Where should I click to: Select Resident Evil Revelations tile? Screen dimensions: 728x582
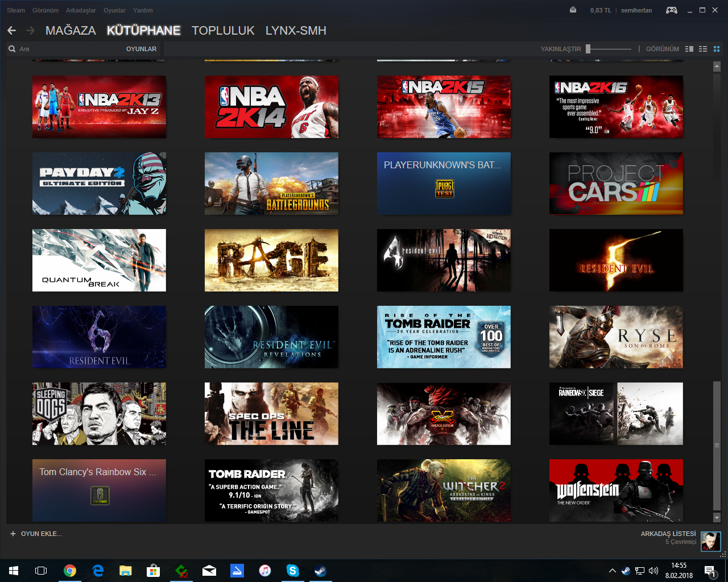pos(271,337)
